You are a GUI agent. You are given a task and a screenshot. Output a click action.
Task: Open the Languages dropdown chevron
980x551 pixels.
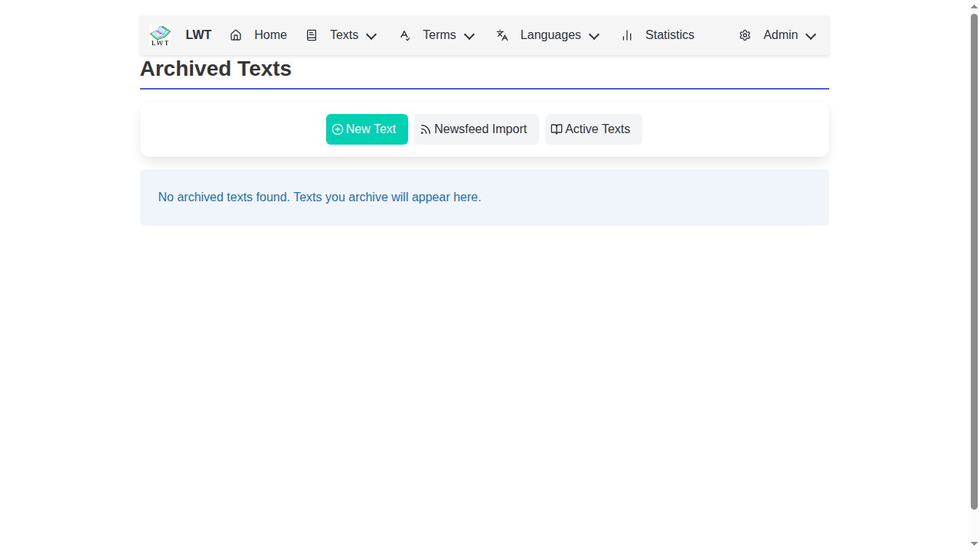[x=594, y=36]
